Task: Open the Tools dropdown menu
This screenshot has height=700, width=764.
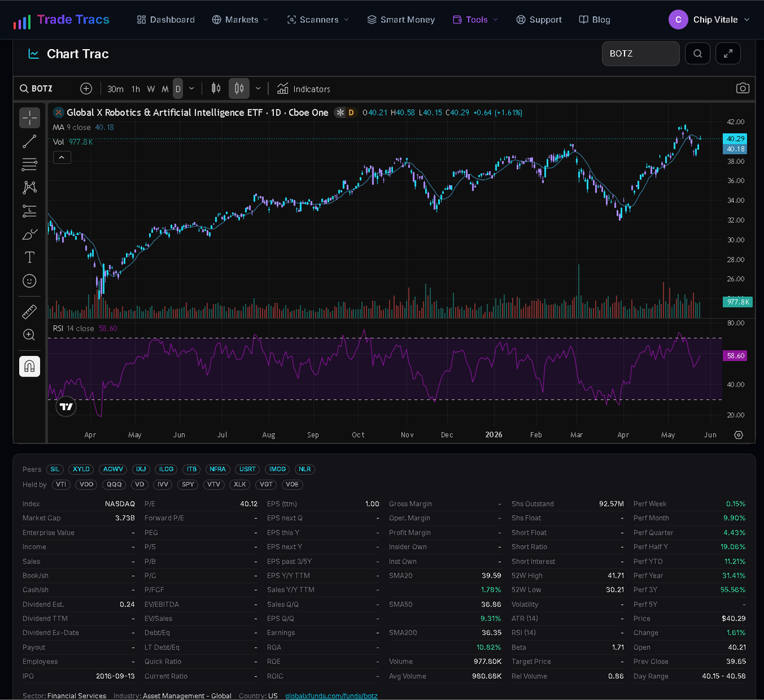Action: (476, 20)
